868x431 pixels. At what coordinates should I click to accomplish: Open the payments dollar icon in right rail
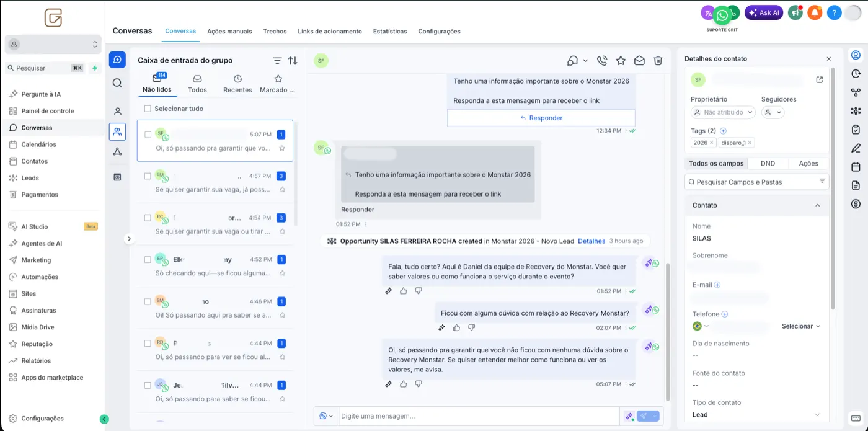(856, 204)
